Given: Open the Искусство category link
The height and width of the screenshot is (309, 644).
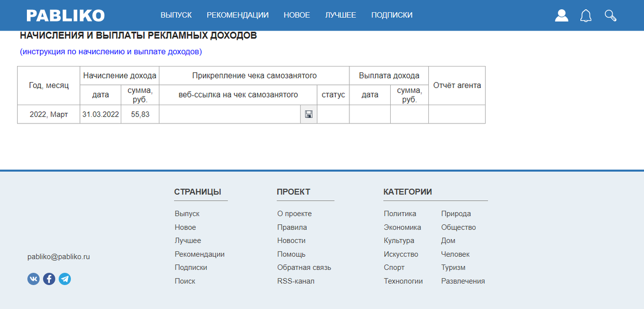Looking at the screenshot, I should [x=401, y=254].
